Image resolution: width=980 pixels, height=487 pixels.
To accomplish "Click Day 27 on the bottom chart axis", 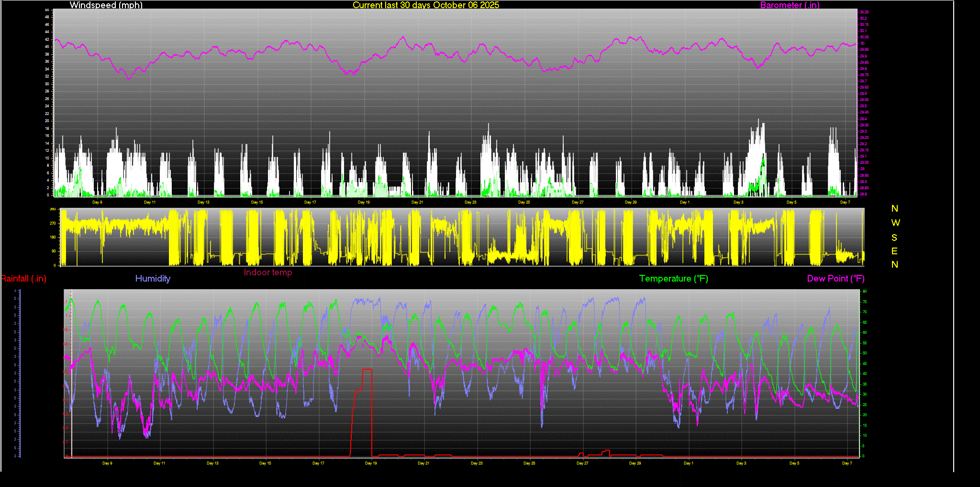I will tap(582, 463).
